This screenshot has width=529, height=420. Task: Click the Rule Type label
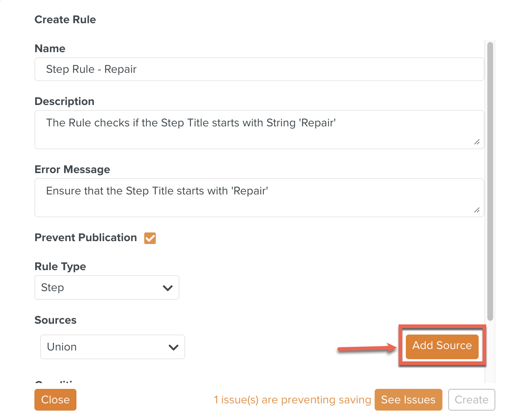(60, 266)
